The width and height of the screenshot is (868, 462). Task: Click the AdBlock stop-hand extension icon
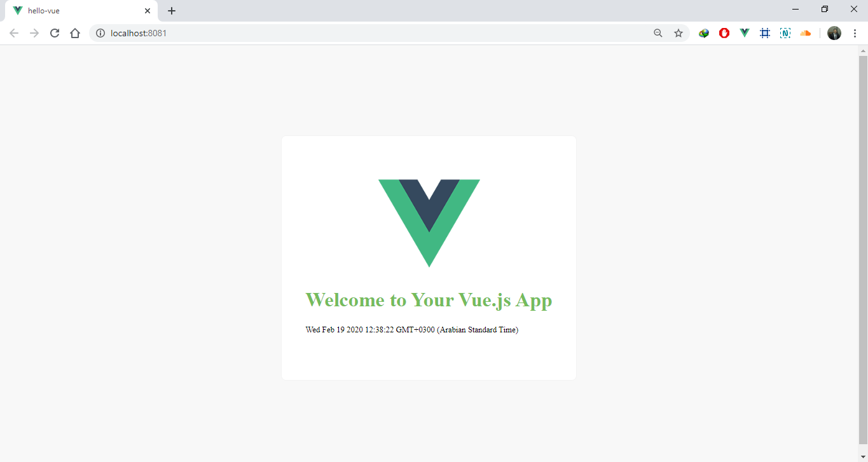(724, 33)
